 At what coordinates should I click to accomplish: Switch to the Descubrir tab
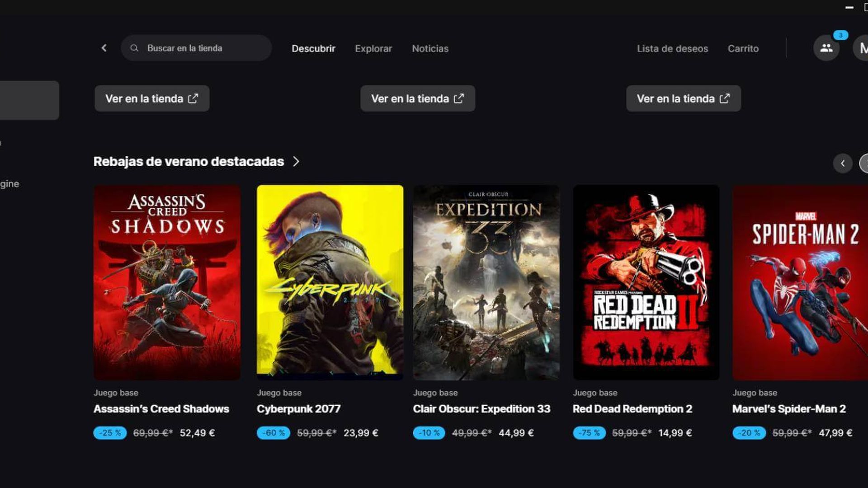click(x=313, y=48)
